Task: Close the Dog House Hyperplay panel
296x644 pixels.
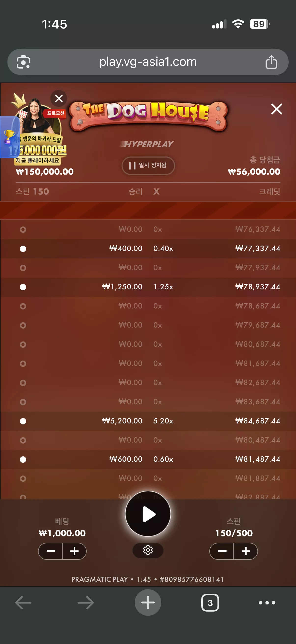Action: pyautogui.click(x=277, y=109)
